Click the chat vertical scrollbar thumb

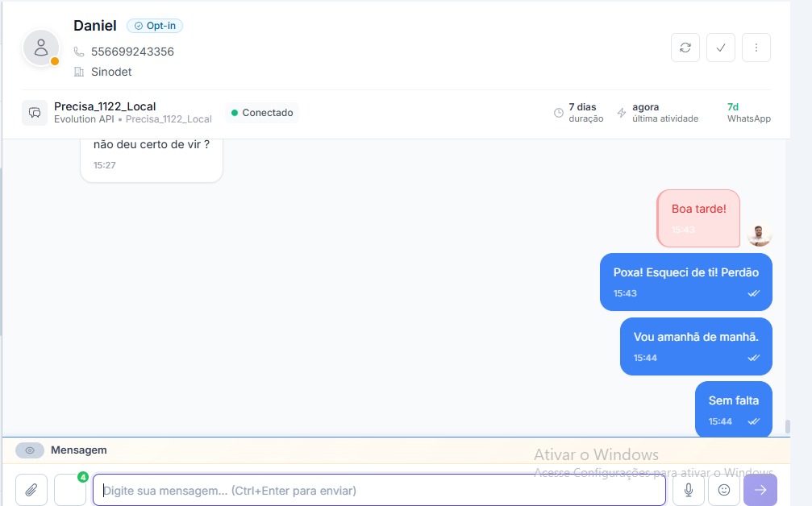click(x=787, y=427)
